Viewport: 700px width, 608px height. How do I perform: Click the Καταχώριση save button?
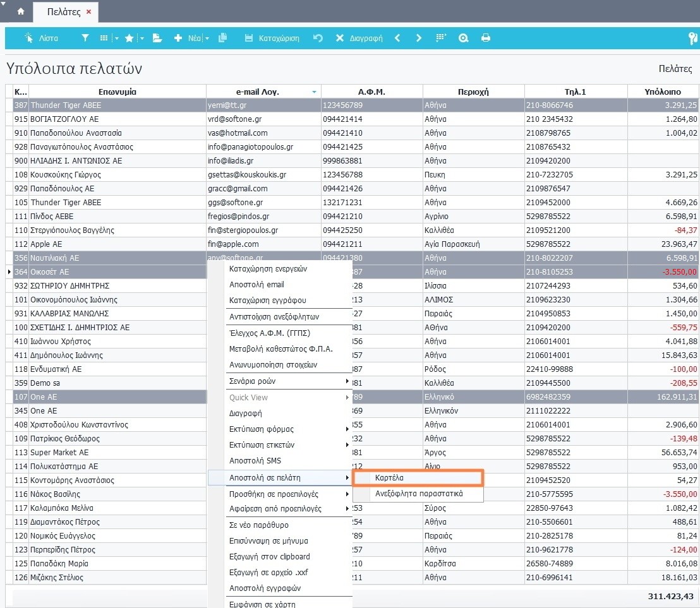coord(272,38)
